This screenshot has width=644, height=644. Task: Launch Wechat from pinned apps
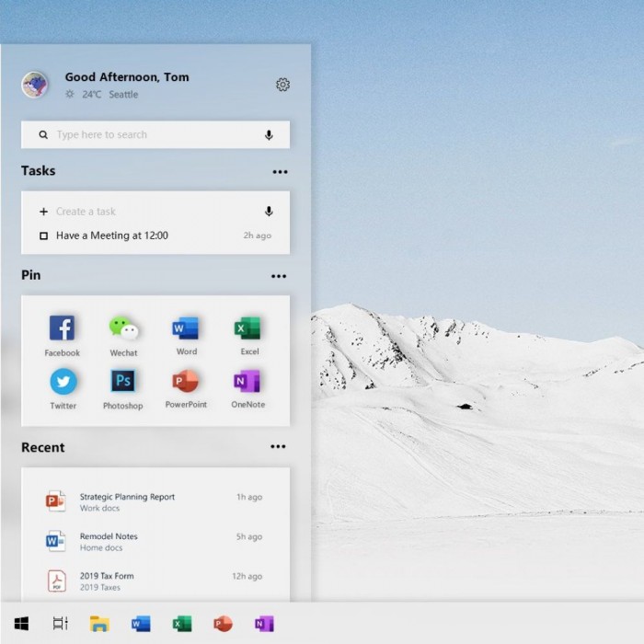(x=123, y=328)
